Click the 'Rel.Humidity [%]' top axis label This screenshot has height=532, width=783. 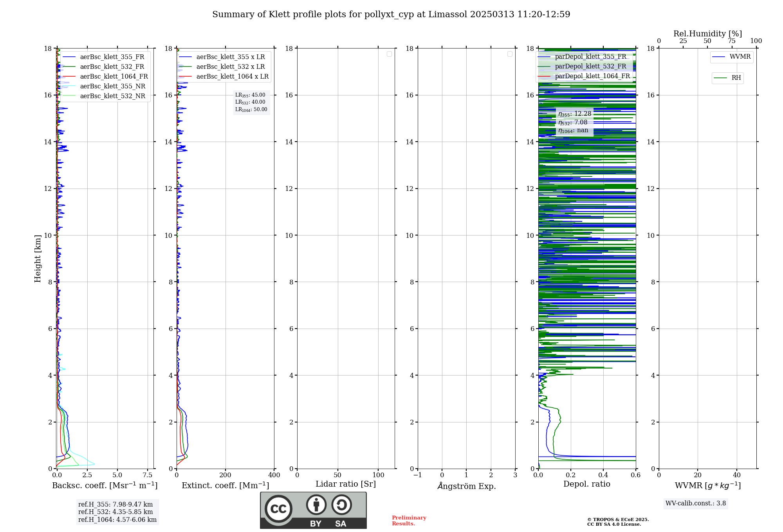[x=707, y=34]
